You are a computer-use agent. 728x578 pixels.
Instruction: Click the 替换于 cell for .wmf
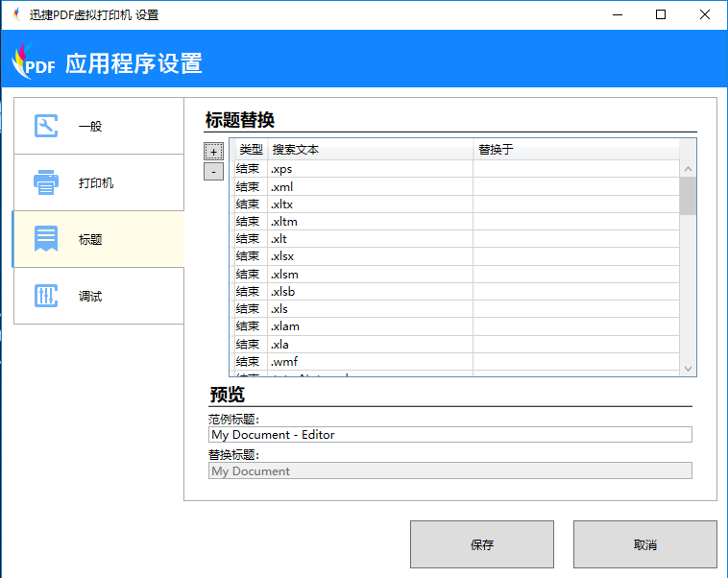click(574, 362)
